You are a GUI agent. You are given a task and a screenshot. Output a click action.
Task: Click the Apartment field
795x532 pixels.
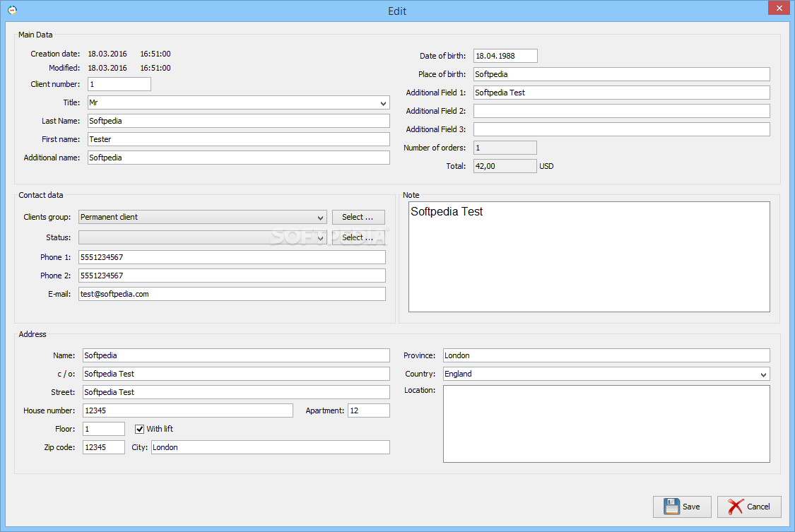coord(369,410)
